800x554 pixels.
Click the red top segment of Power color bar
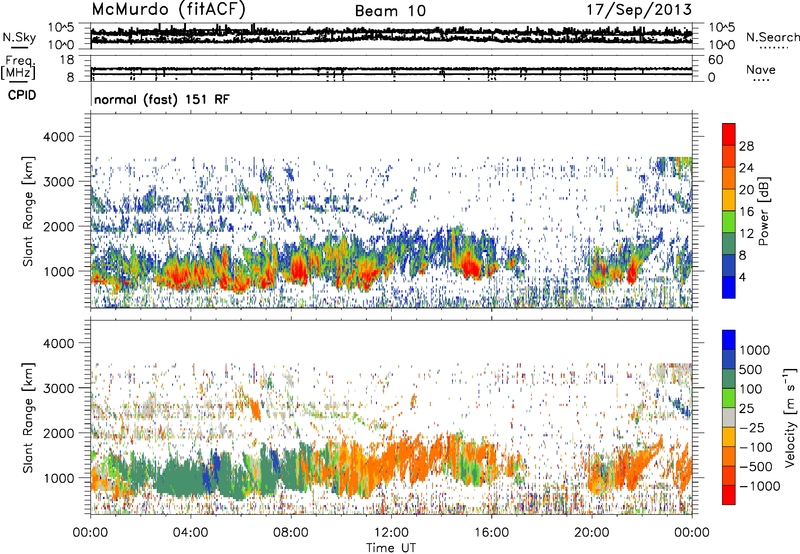click(729, 134)
